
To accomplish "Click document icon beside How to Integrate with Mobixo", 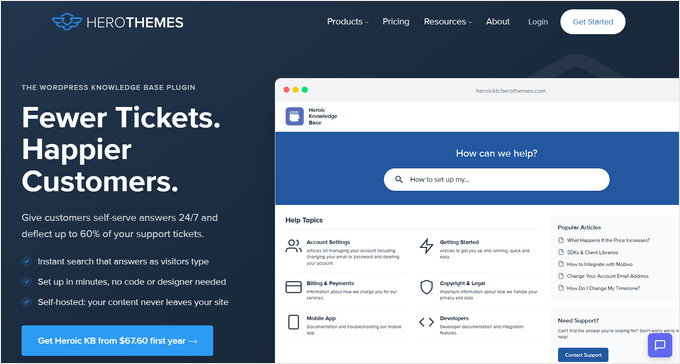I will [x=561, y=264].
